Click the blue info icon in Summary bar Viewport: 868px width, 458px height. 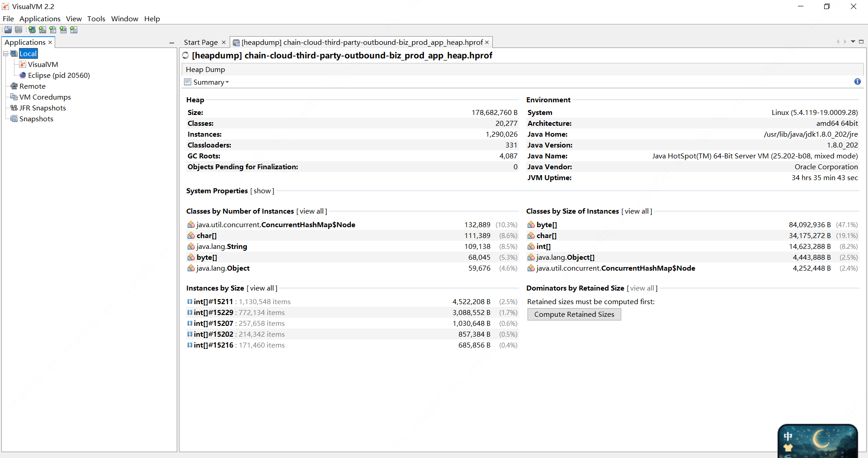(x=857, y=81)
